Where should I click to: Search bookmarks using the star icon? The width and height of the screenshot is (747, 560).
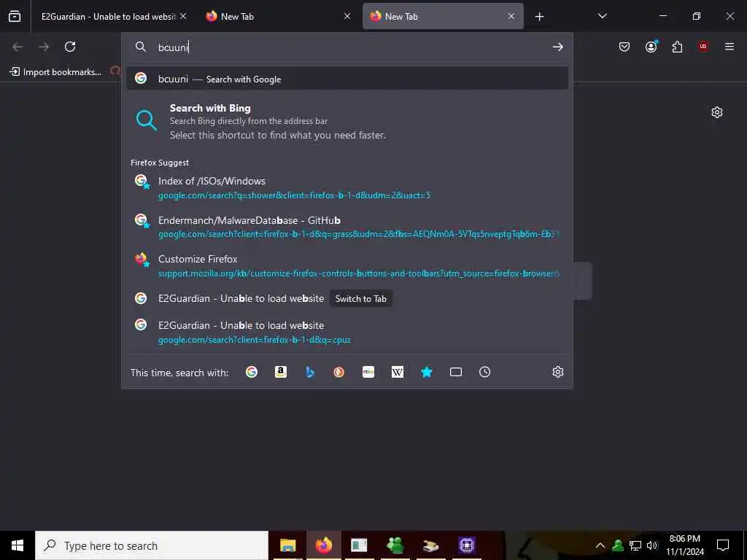click(x=426, y=372)
